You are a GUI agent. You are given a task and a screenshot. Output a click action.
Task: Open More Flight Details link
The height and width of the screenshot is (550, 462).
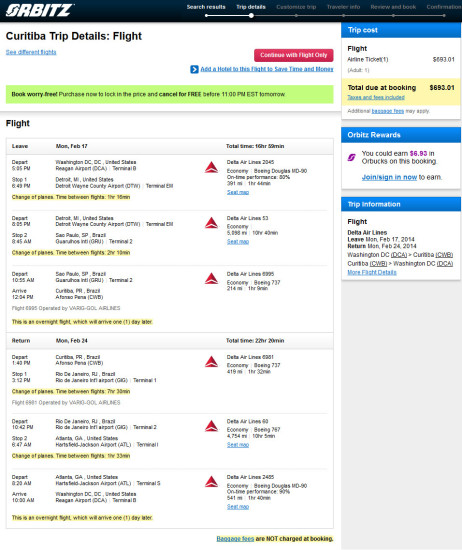(x=372, y=273)
